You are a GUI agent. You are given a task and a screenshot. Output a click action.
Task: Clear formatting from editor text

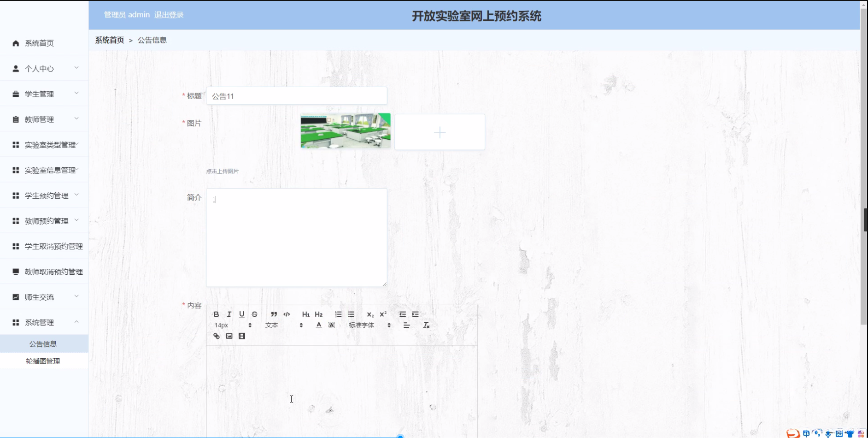pos(426,326)
